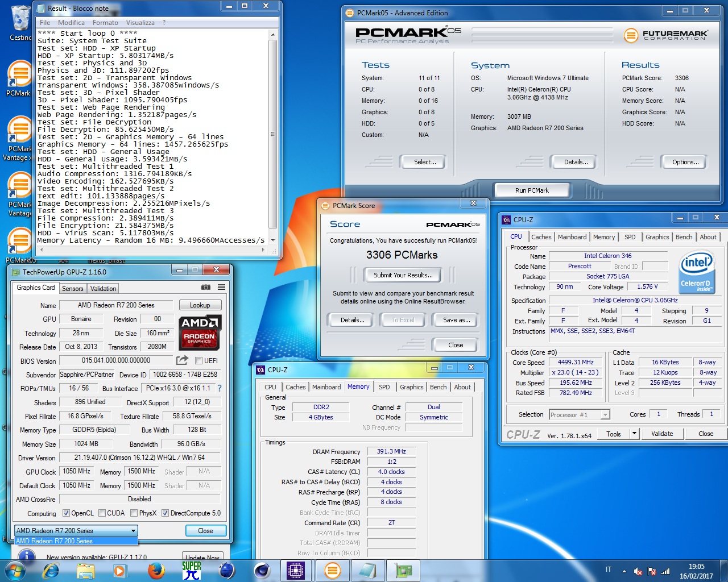Click the Close button in GPU-Z
728x582 pixels.
point(205,531)
